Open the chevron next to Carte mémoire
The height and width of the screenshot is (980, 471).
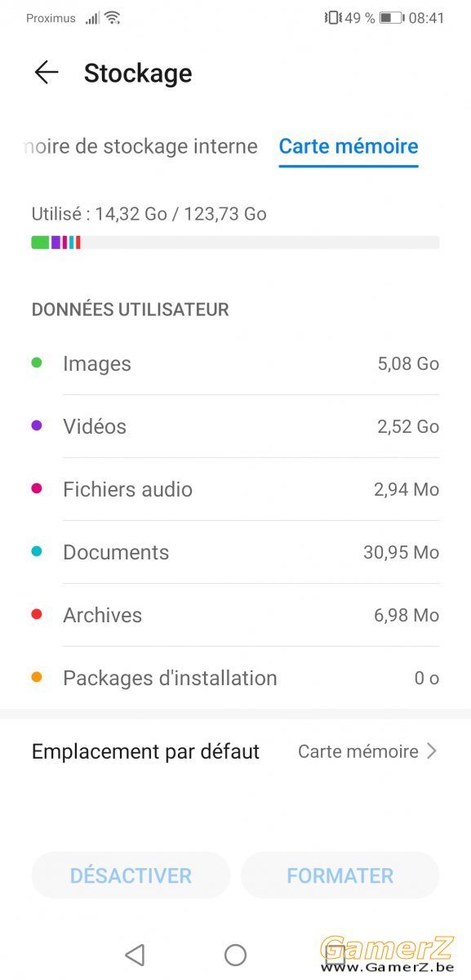(432, 751)
